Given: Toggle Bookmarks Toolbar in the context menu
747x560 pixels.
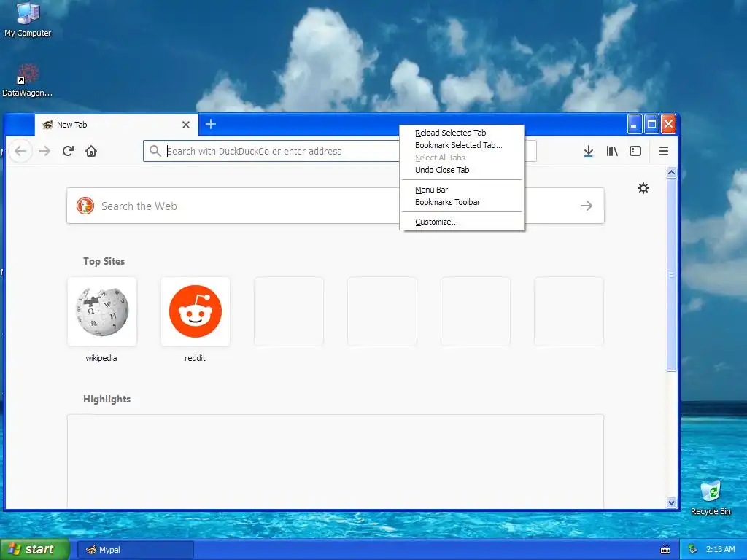Looking at the screenshot, I should [x=462, y=202].
